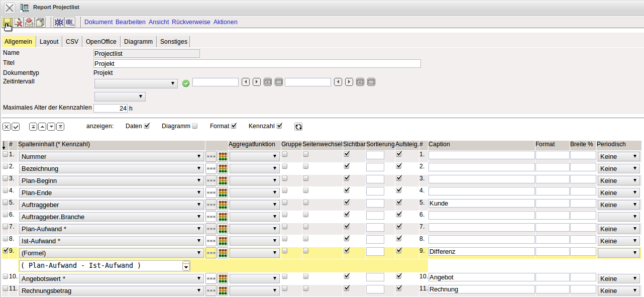Click the refresh icon next to Kennzahl
Viewport: 644px width, 297px height.
(298, 127)
